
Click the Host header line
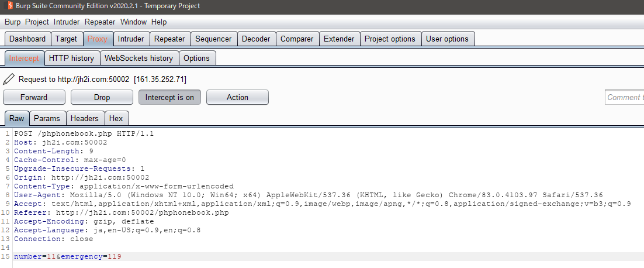[60, 142]
